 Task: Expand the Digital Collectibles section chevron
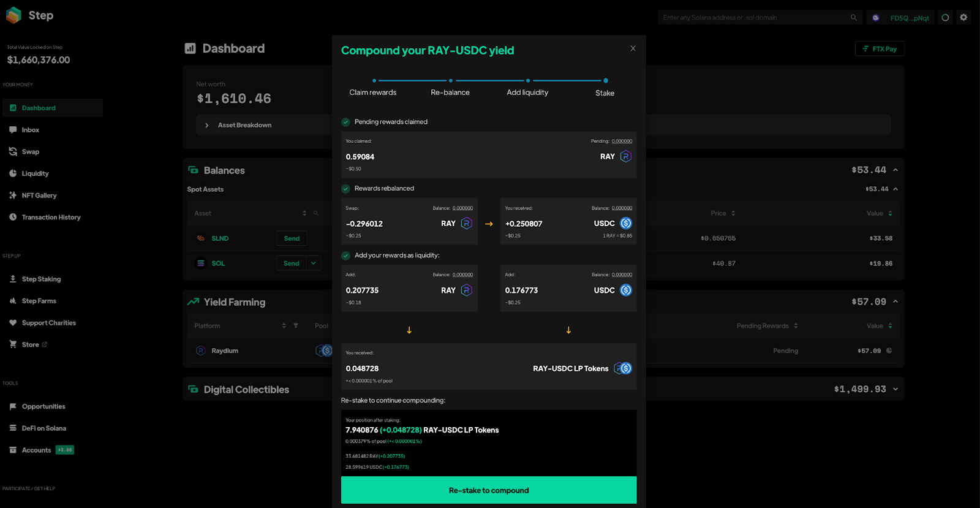895,389
